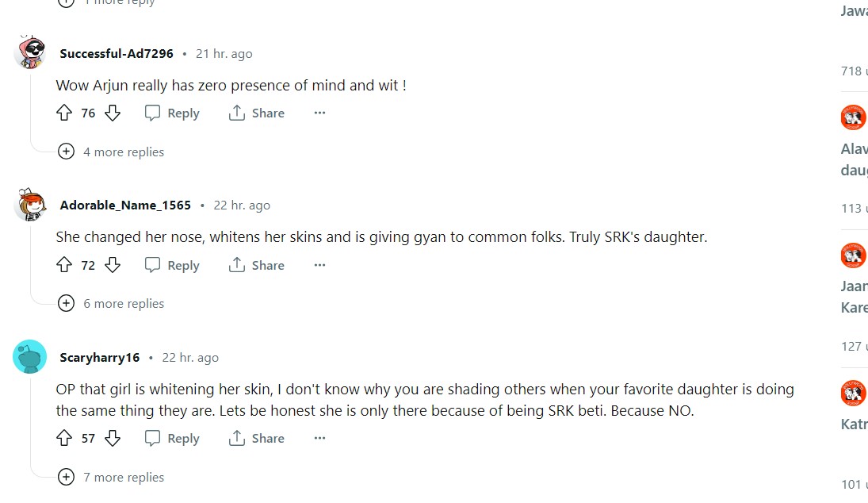Image resolution: width=868 pixels, height=503 pixels.
Task: Open more options on Successful-Ad7296's comment
Action: [319, 113]
